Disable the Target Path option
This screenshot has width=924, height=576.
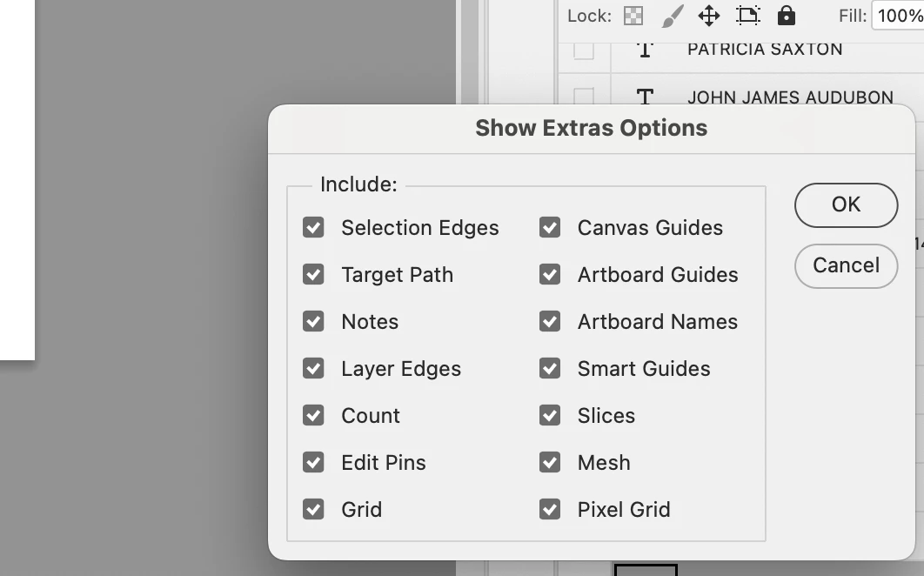pos(313,275)
